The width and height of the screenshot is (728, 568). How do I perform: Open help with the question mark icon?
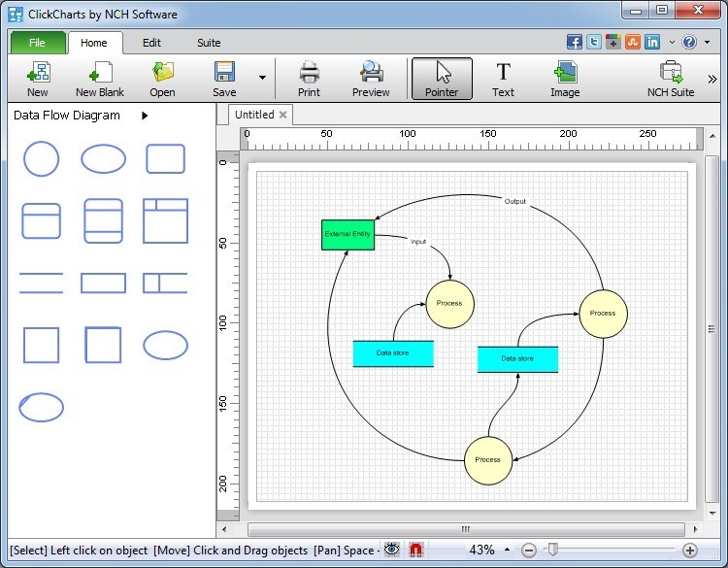point(689,43)
